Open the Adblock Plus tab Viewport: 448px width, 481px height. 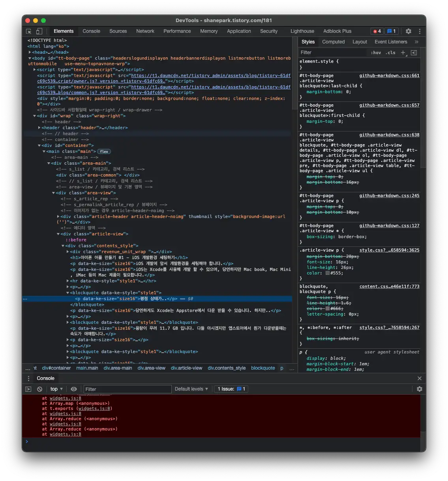[337, 31]
